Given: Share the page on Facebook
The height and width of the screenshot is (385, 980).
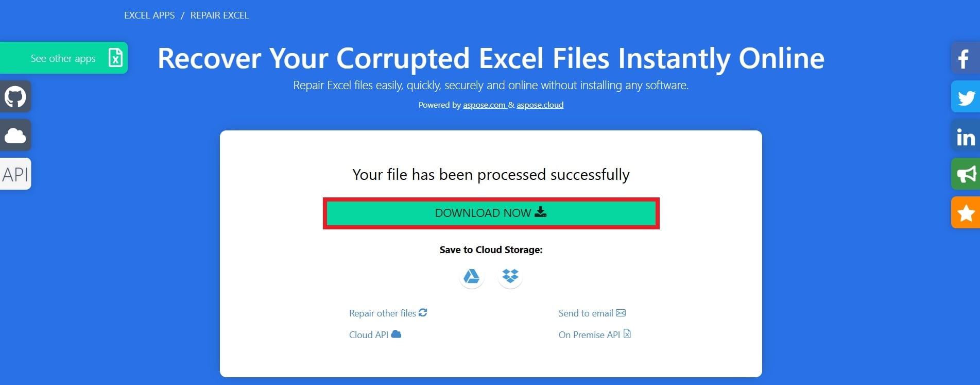Looking at the screenshot, I should coord(965,58).
